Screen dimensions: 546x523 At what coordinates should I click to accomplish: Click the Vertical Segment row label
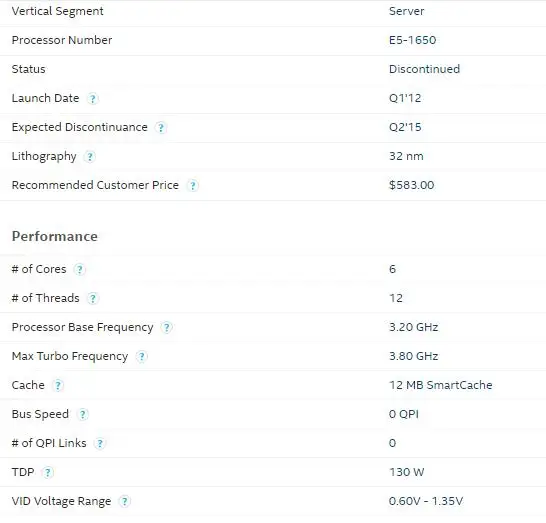[x=57, y=11]
